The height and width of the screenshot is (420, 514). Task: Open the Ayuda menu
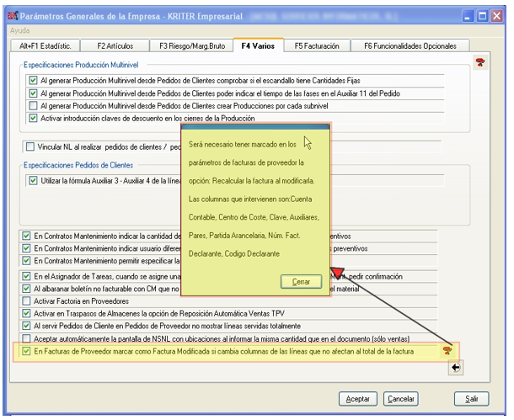(19, 29)
